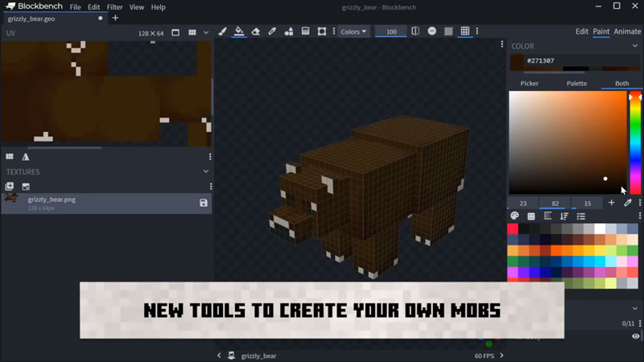Viewport: 644px width, 362px height.
Task: Collapse the COLOR panel
Action: (x=635, y=47)
